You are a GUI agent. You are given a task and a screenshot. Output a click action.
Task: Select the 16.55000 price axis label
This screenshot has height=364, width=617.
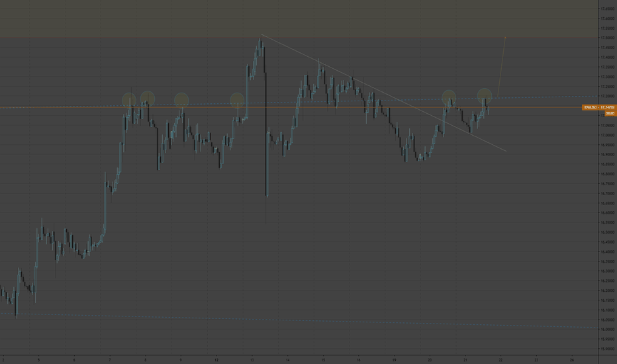point(608,222)
